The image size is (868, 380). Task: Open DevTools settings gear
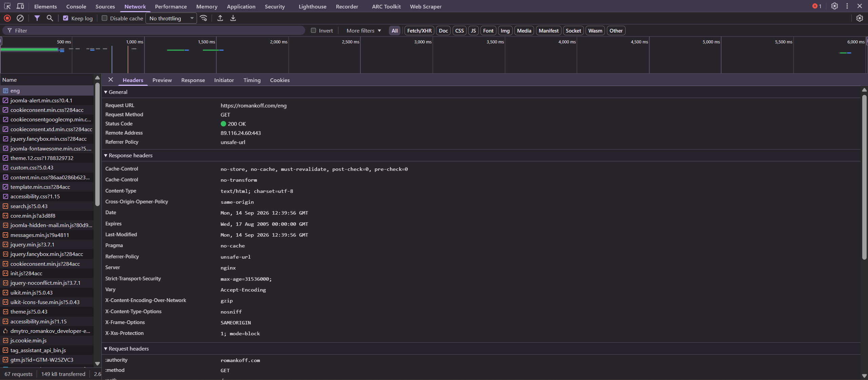coord(834,6)
